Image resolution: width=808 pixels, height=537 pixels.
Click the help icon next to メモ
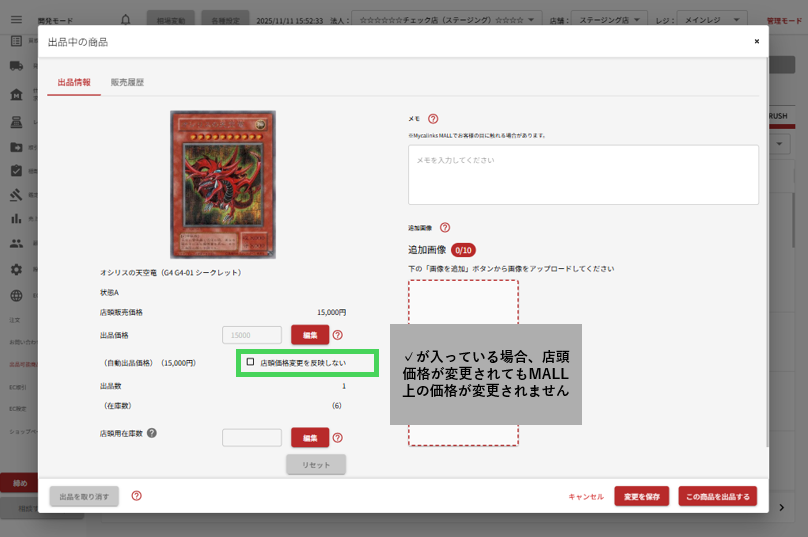433,118
